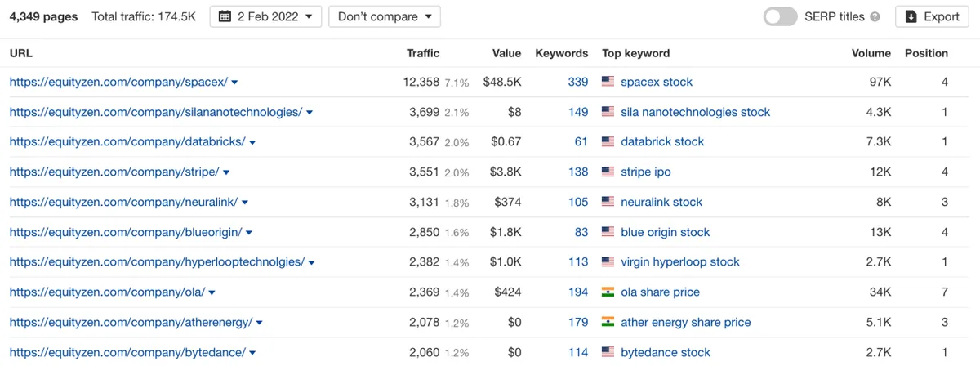The height and width of the screenshot is (366, 980).
Task: Click the 194 keywords count link
Action: [x=578, y=292]
